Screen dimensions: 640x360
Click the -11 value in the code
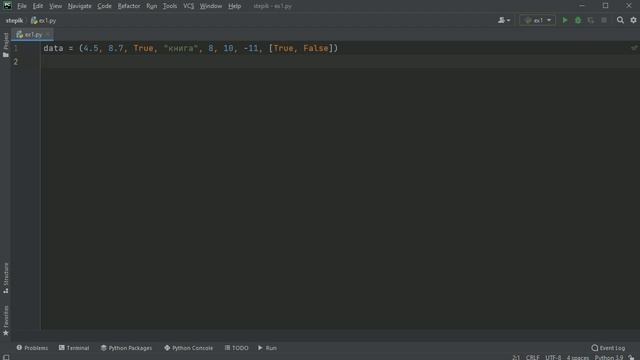click(x=251, y=48)
